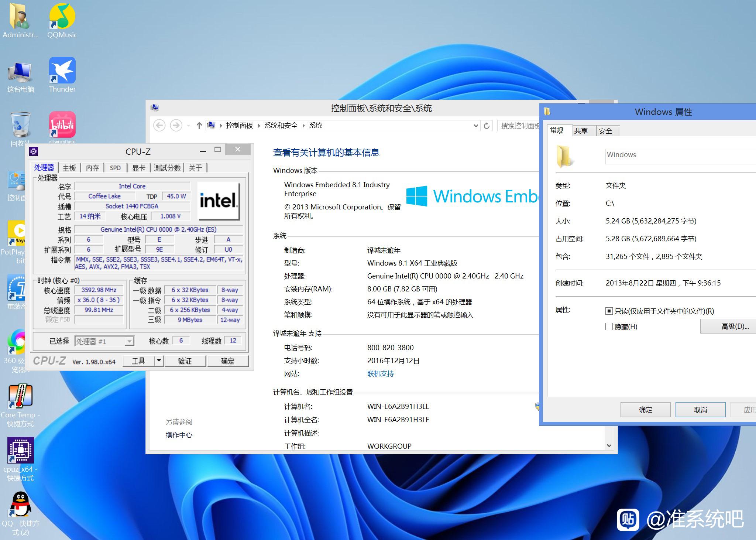Expand the 工具 dropdown arrow in CPU-Z

pyautogui.click(x=159, y=360)
